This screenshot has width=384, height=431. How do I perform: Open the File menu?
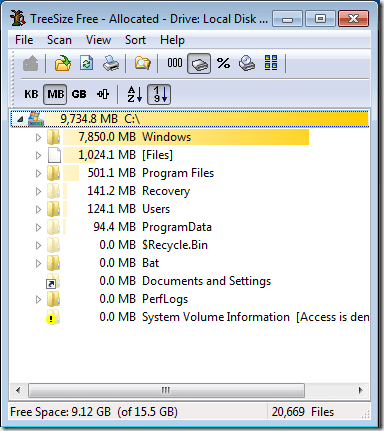[x=24, y=40]
